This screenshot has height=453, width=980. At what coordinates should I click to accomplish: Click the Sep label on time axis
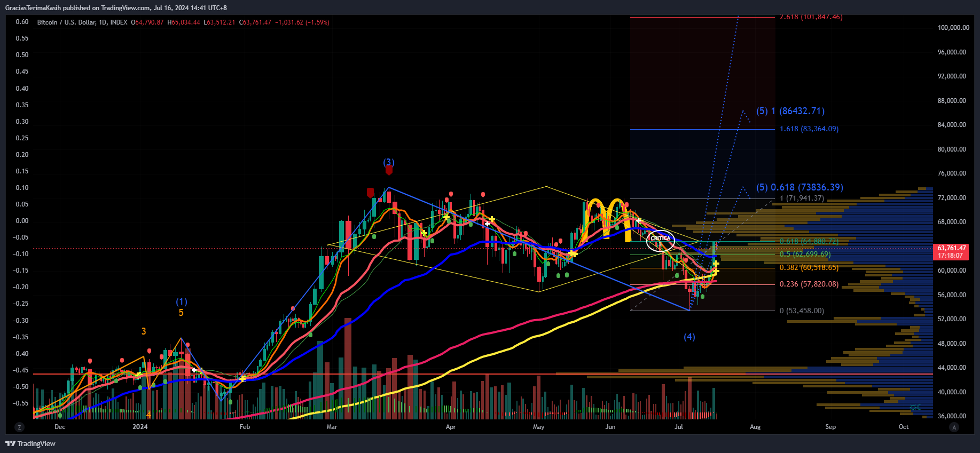tap(830, 427)
